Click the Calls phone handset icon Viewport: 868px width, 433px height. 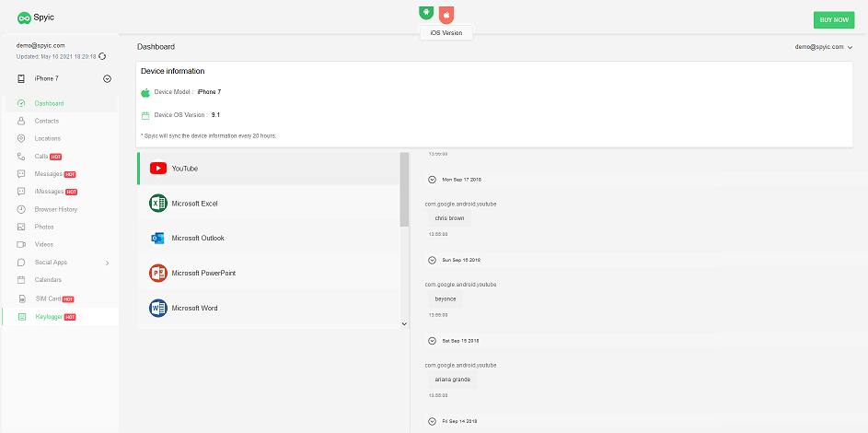pyautogui.click(x=21, y=156)
